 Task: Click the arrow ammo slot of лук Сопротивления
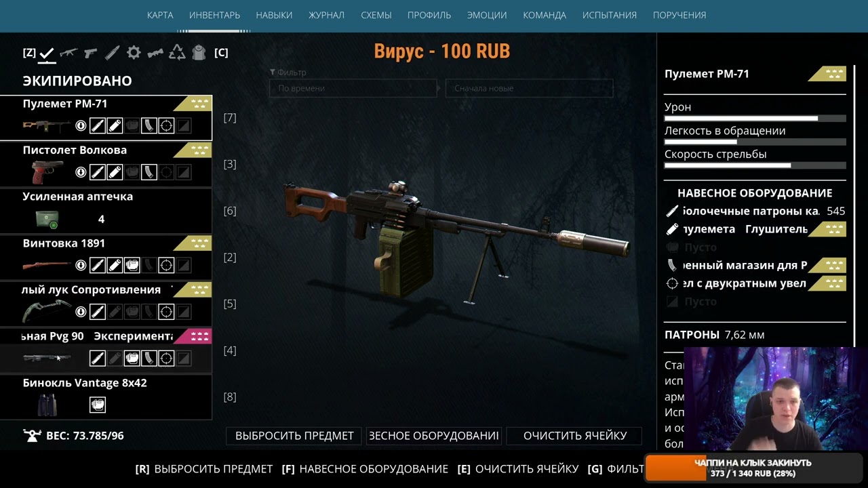click(x=98, y=312)
